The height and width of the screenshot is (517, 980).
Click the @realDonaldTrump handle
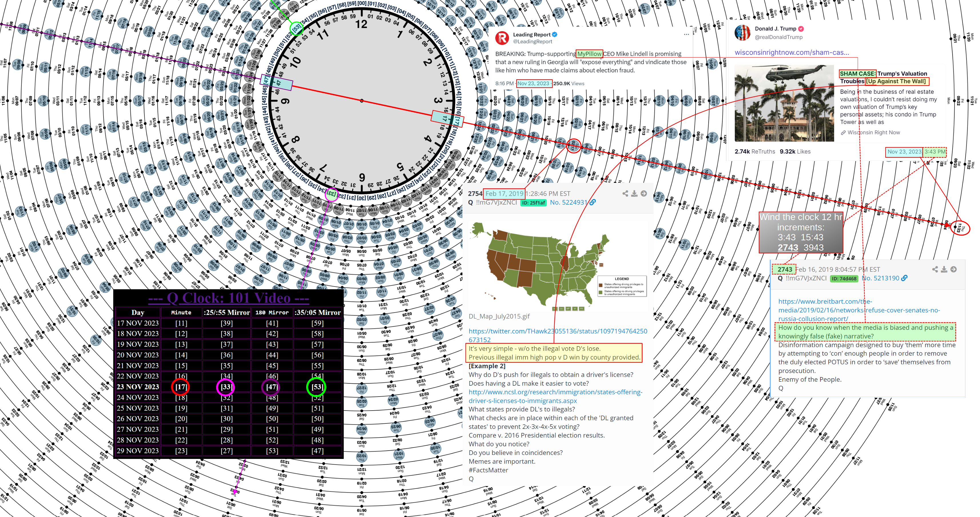click(778, 37)
